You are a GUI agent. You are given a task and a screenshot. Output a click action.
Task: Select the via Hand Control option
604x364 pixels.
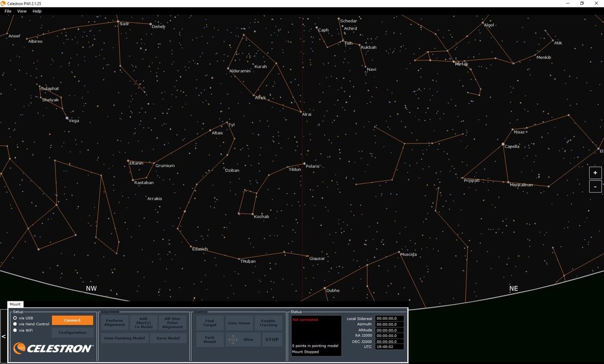15,324
